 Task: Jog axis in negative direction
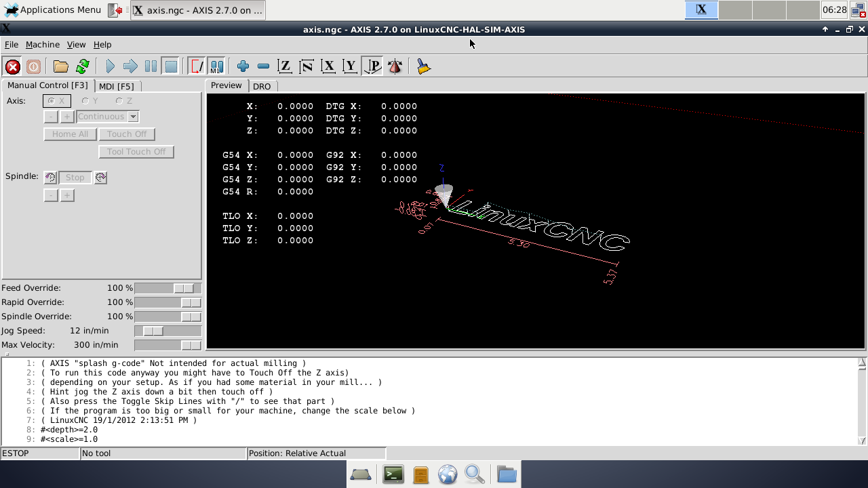coord(51,117)
